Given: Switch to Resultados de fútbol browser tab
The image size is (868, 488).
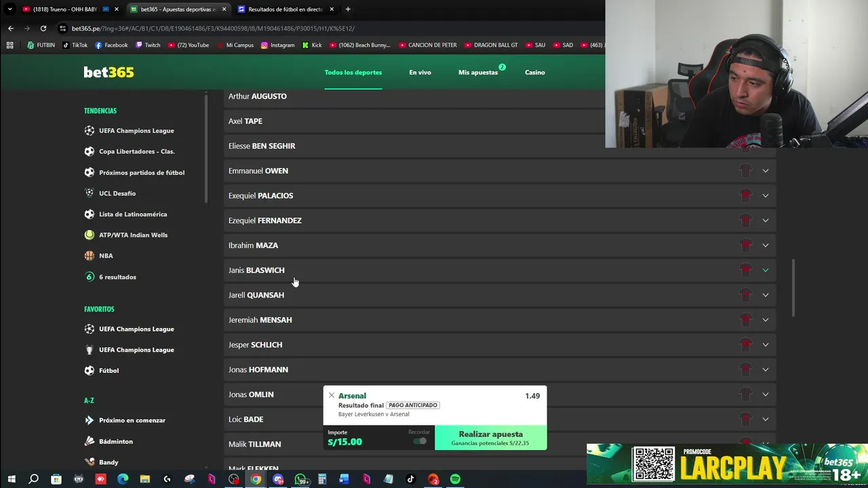Looking at the screenshot, I should 285,9.
